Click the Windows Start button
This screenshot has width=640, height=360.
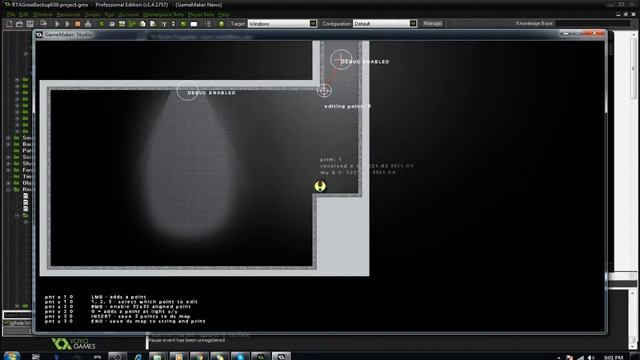click(x=11, y=356)
